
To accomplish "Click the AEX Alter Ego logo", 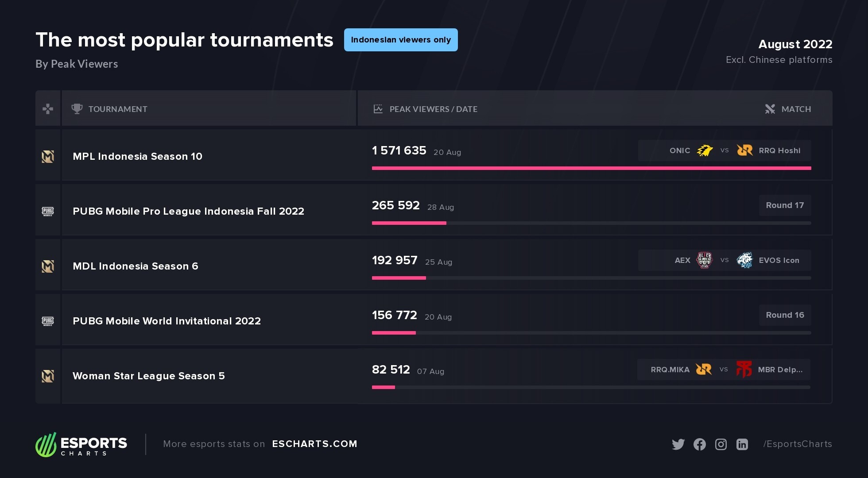I will 705,260.
